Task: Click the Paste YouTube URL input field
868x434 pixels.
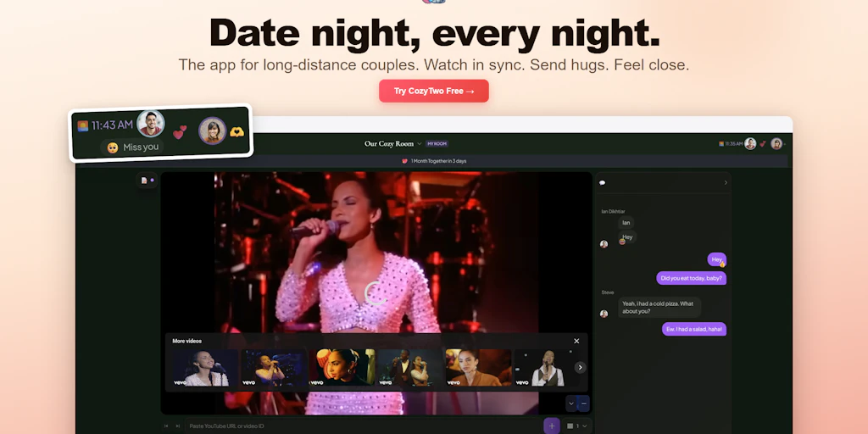Action: [364, 426]
